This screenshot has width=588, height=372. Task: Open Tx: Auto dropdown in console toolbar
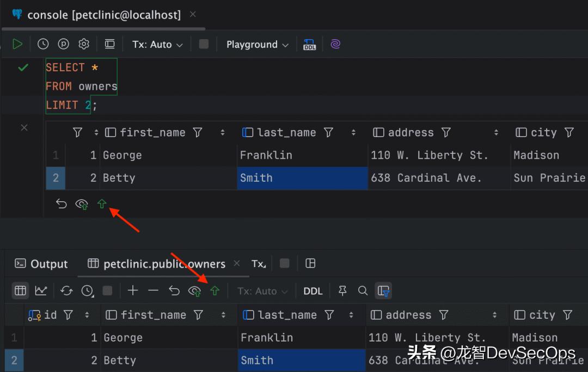coord(157,45)
